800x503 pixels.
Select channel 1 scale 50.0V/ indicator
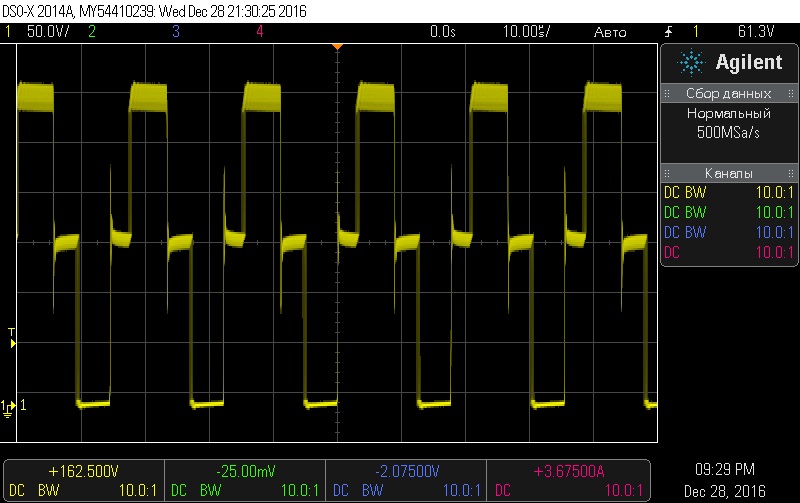point(40,32)
